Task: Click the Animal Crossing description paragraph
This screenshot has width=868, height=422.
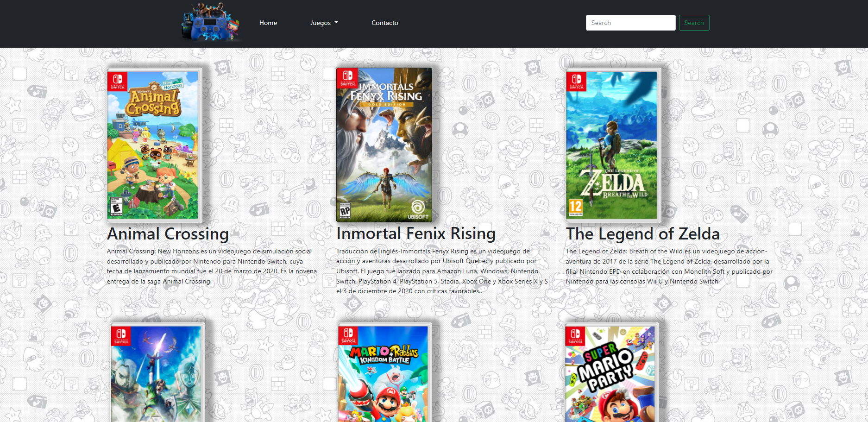Action: pos(212,266)
